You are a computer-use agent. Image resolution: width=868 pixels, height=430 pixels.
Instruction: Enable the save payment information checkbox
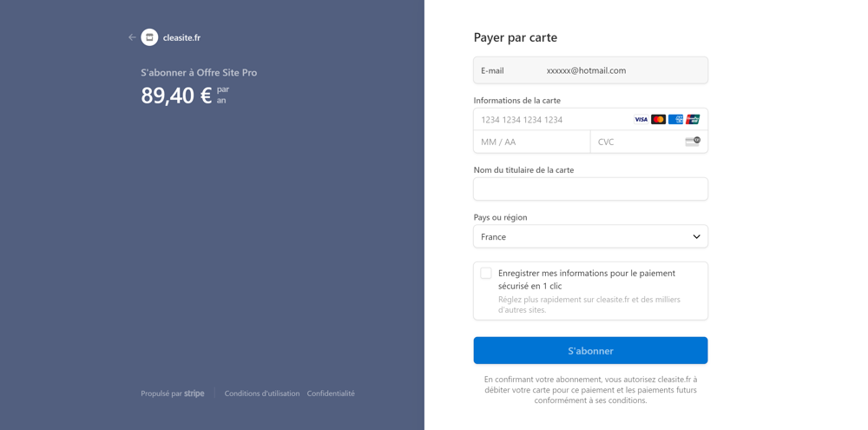[x=486, y=274]
